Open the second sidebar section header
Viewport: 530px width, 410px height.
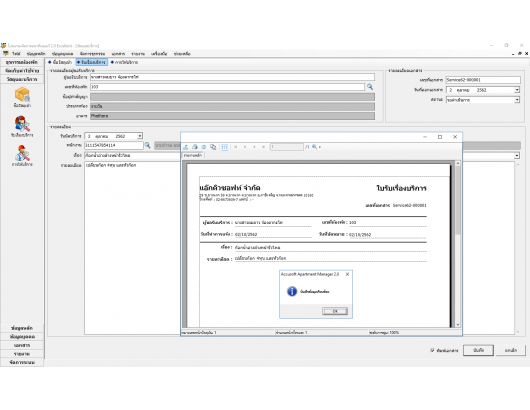click(22, 71)
